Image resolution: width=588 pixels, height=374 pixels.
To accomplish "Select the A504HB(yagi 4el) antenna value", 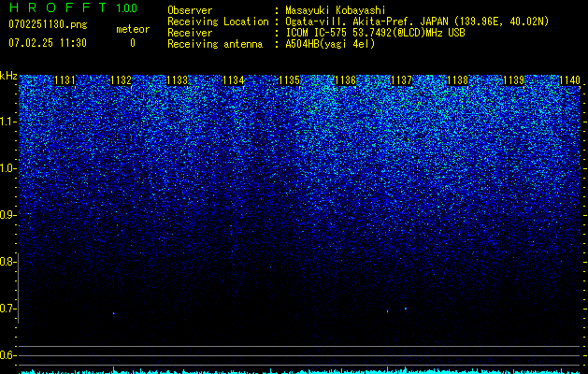I will tap(330, 44).
